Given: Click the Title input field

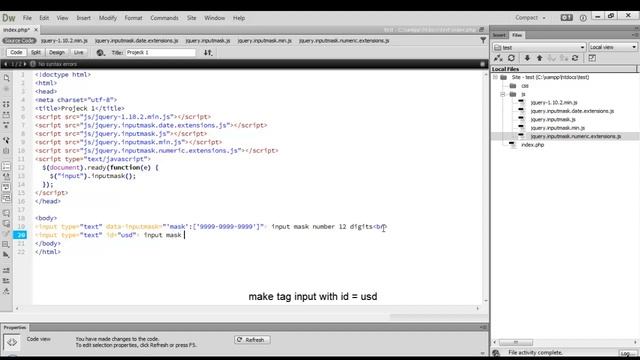Looking at the screenshot, I should (160, 53).
